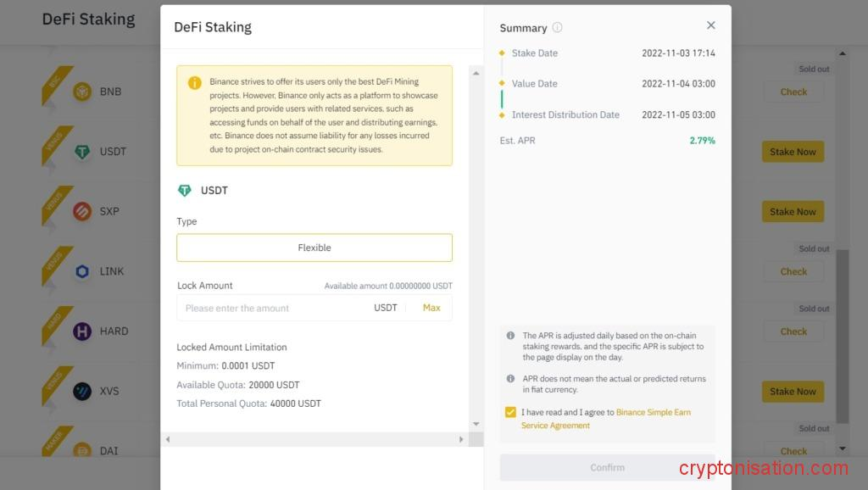Click the USDT coin icon in list

coord(82,152)
